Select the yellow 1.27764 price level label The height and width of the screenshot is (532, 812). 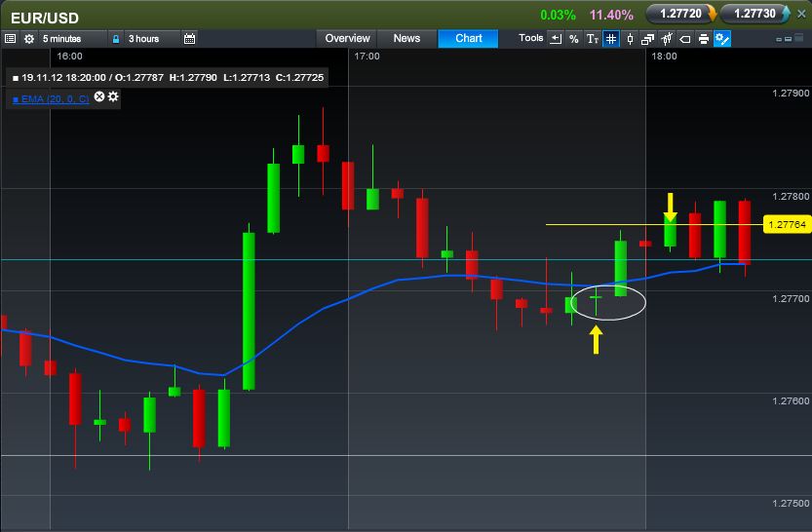pos(786,225)
